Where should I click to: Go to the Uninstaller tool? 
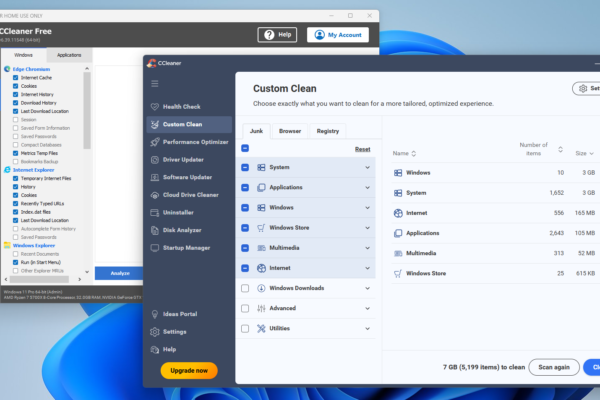178,212
